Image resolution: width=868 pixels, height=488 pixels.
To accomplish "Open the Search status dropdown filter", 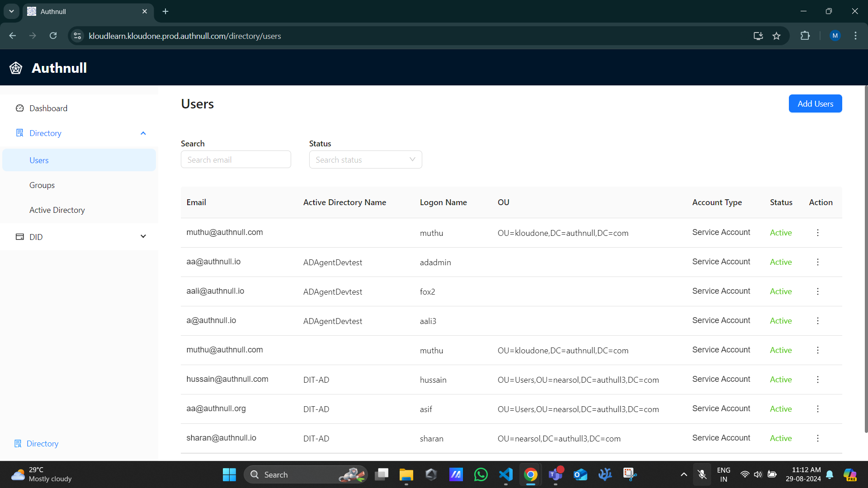I will [x=365, y=160].
